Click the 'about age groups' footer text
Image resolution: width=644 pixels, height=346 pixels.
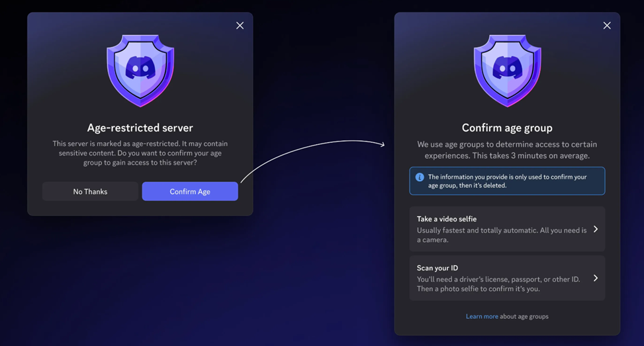(x=524, y=316)
